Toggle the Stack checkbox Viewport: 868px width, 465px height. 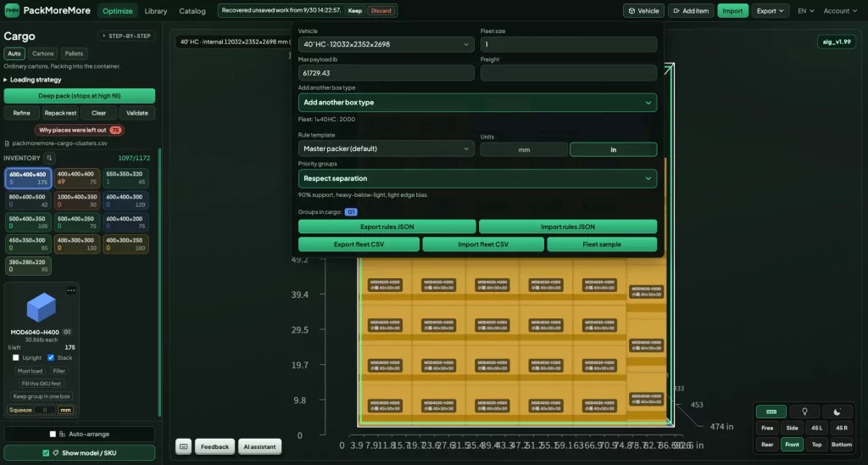tap(51, 357)
